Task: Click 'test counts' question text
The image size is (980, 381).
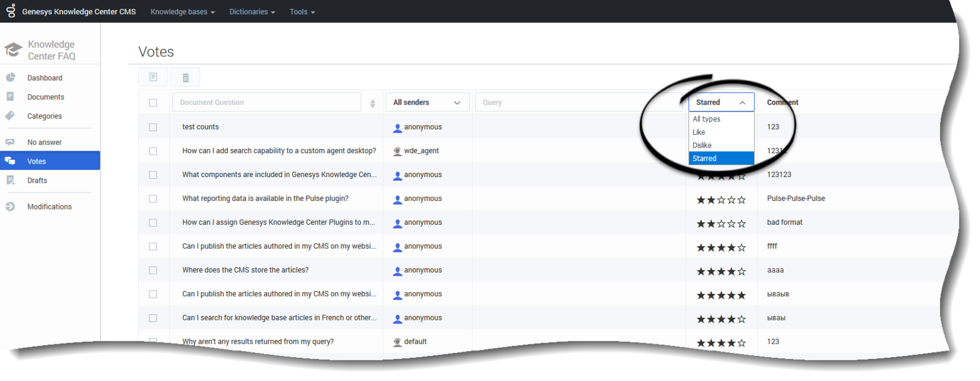Action: tap(200, 127)
